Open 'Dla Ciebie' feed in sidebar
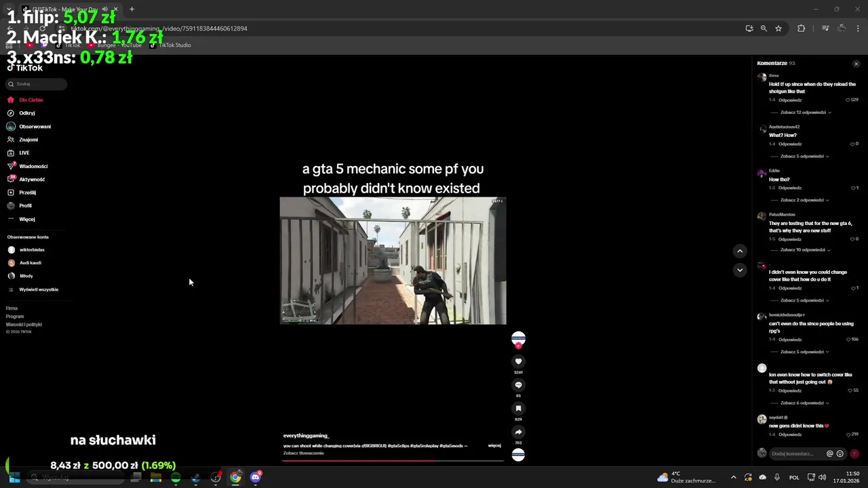Screen dimensions: 868x488 pos(31,100)
